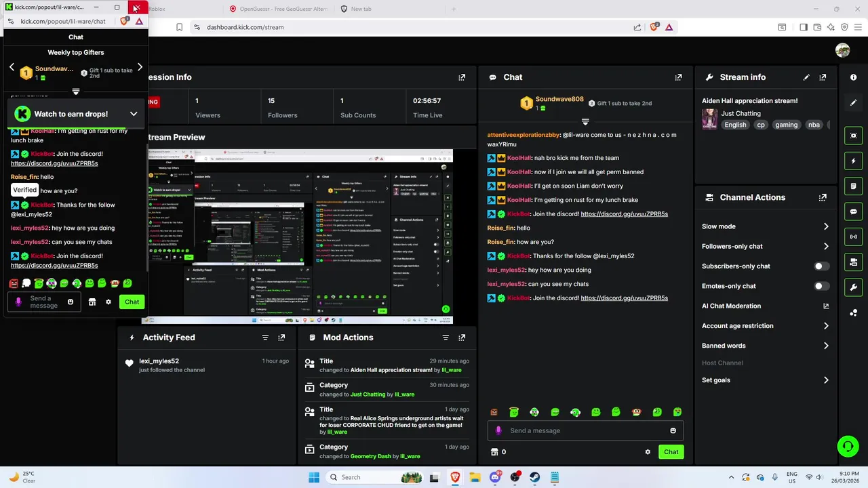868x488 pixels.
Task: Pop out the Channel Actions panel
Action: click(x=823, y=197)
